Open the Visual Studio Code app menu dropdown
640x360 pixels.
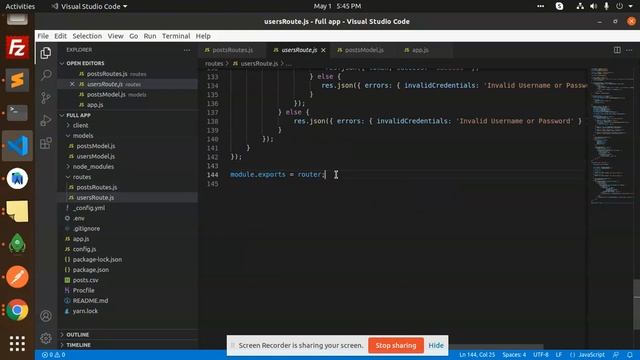89,6
